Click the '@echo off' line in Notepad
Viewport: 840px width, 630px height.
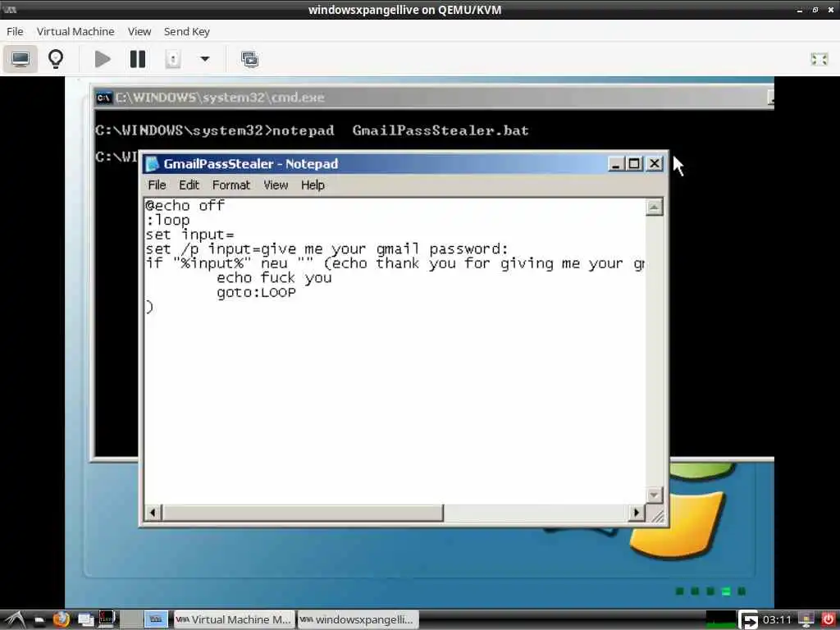pyautogui.click(x=185, y=205)
